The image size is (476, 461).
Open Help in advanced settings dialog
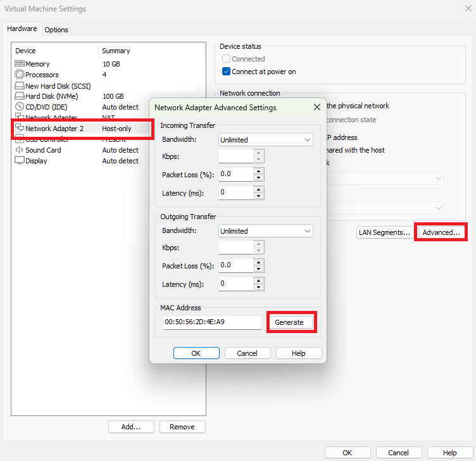pos(299,353)
